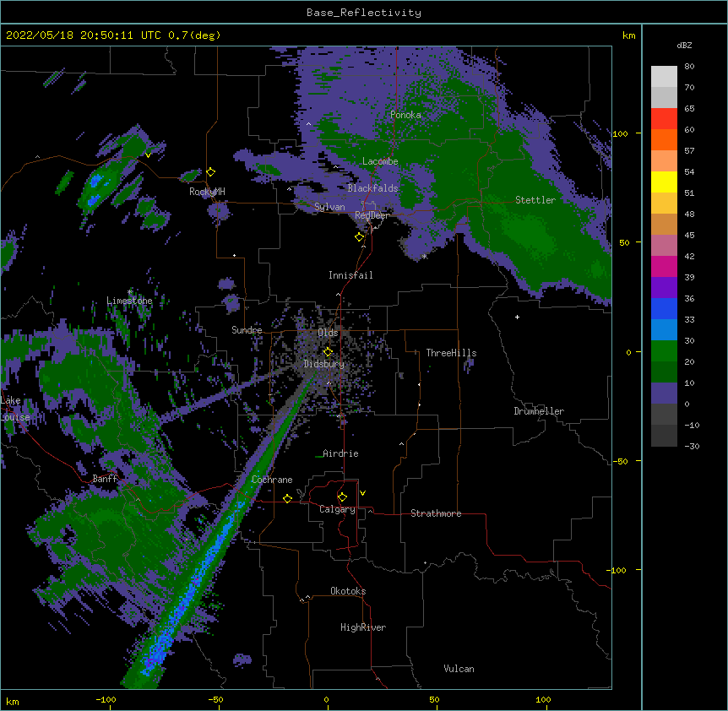Image resolution: width=728 pixels, height=711 pixels.
Task: Click the yellow diamond marker beside RockyMH
Action: coord(211,172)
